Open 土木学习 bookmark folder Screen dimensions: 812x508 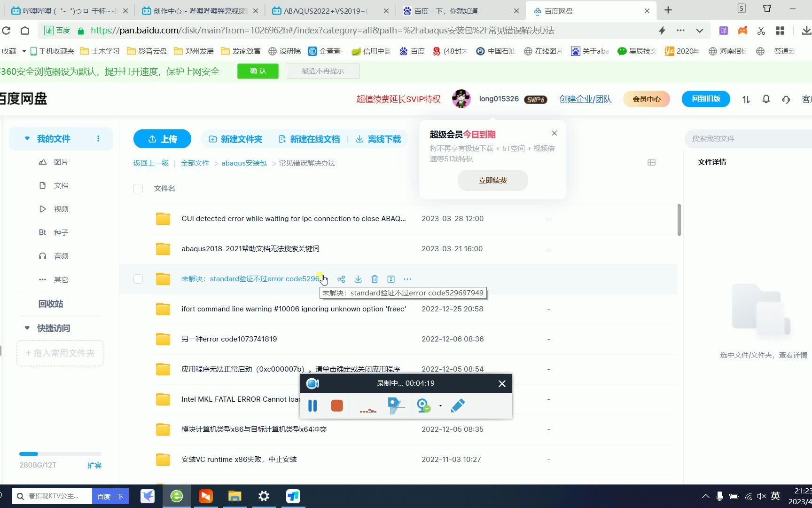click(100, 51)
